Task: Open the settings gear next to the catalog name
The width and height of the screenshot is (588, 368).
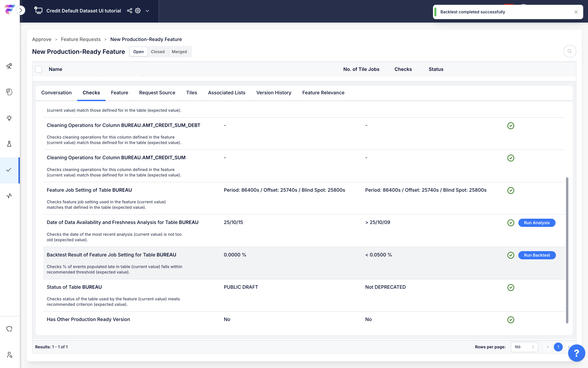Action: coord(138,11)
